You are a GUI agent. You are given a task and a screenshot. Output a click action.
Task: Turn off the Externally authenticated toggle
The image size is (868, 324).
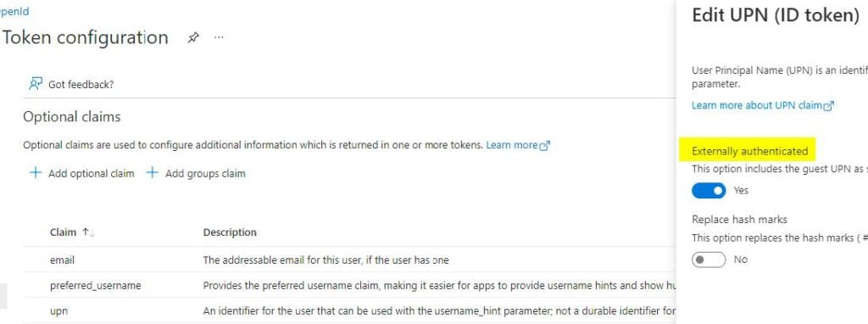pyautogui.click(x=709, y=191)
